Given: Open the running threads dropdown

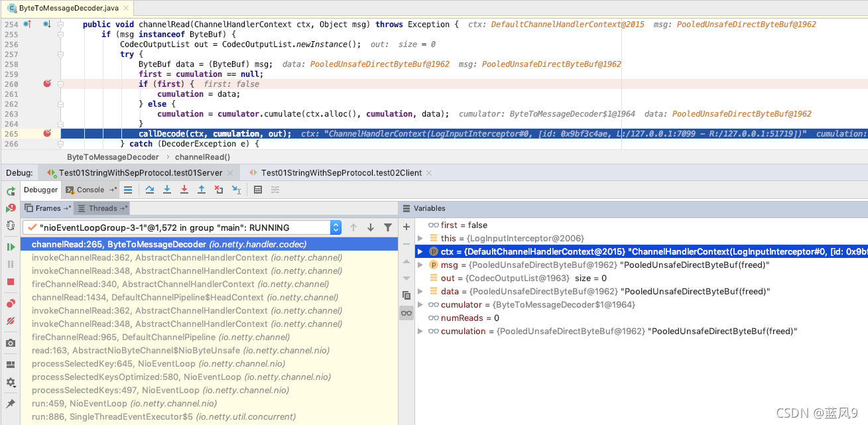Looking at the screenshot, I should [336, 227].
